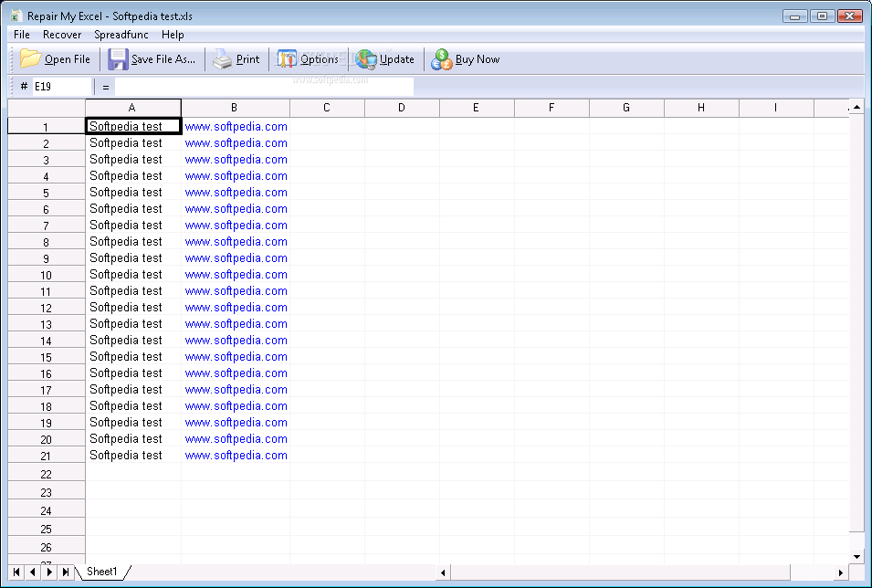
Task: Click the Print button label
Action: point(247,59)
